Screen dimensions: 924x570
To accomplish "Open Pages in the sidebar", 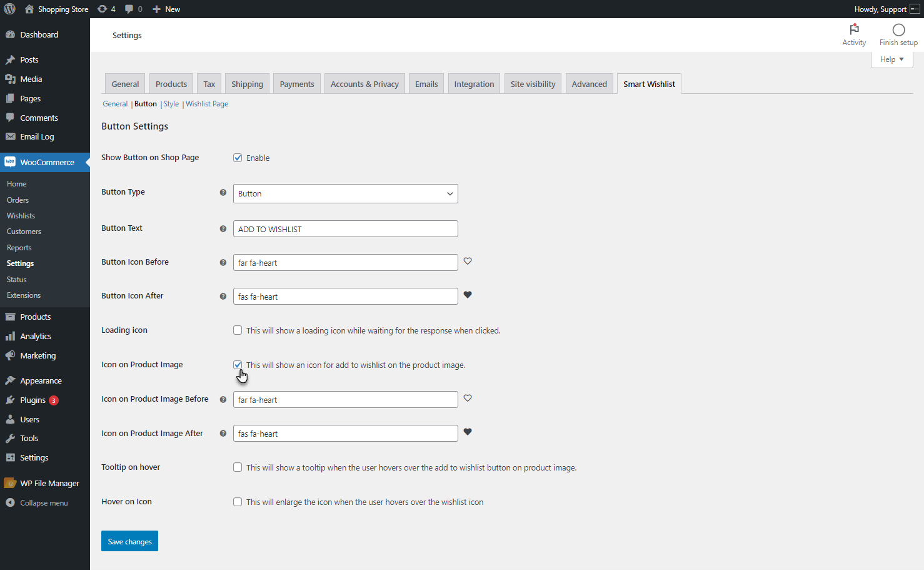I will click(x=45, y=98).
